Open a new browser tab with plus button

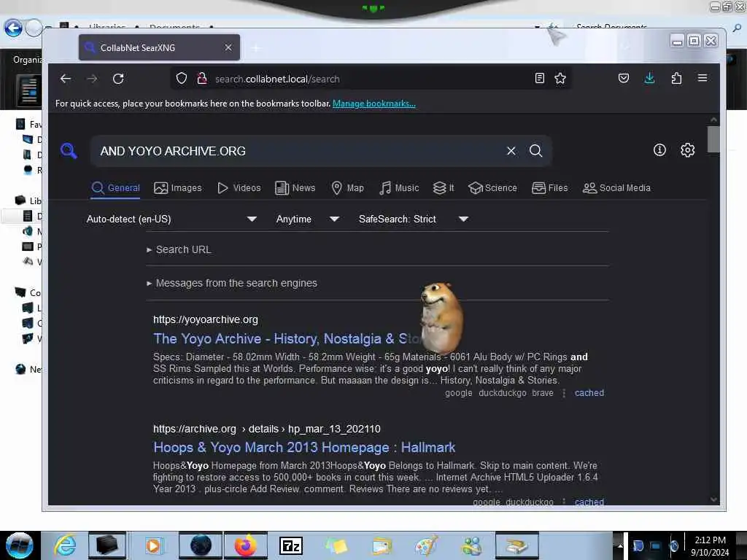[256, 48]
